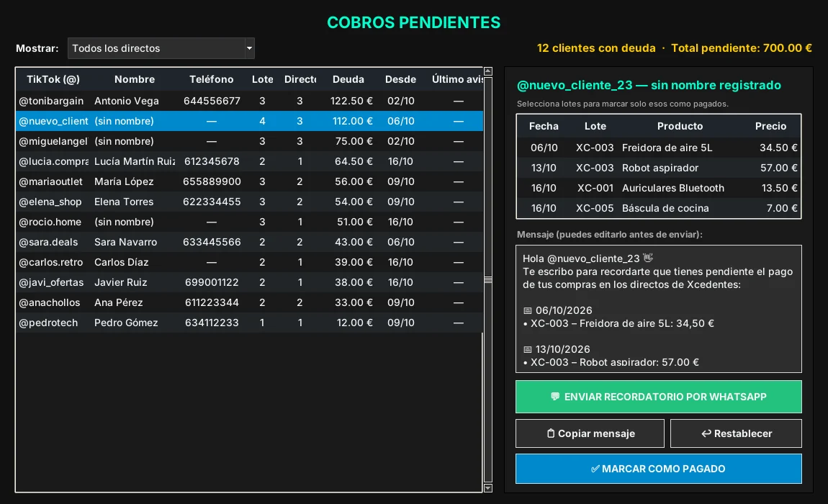Viewport: 828px width, 504px height.
Task: Select the @miguelangel row
Action: (x=249, y=141)
